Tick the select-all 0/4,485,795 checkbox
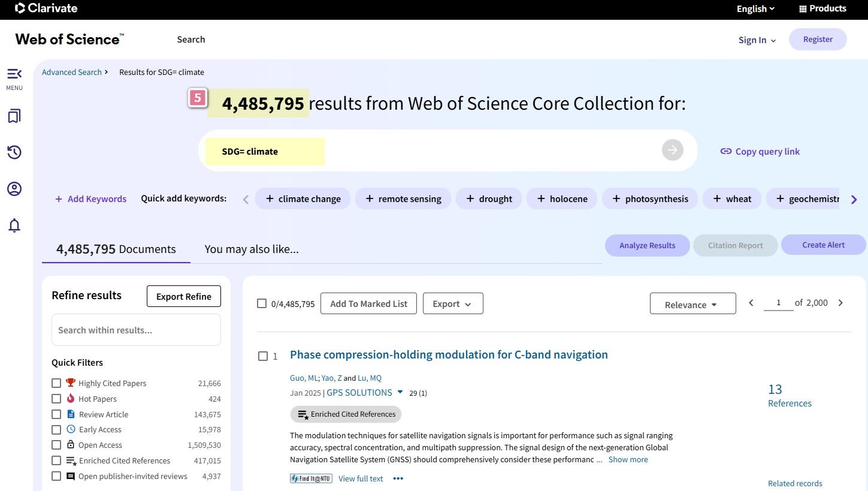 pos(262,303)
